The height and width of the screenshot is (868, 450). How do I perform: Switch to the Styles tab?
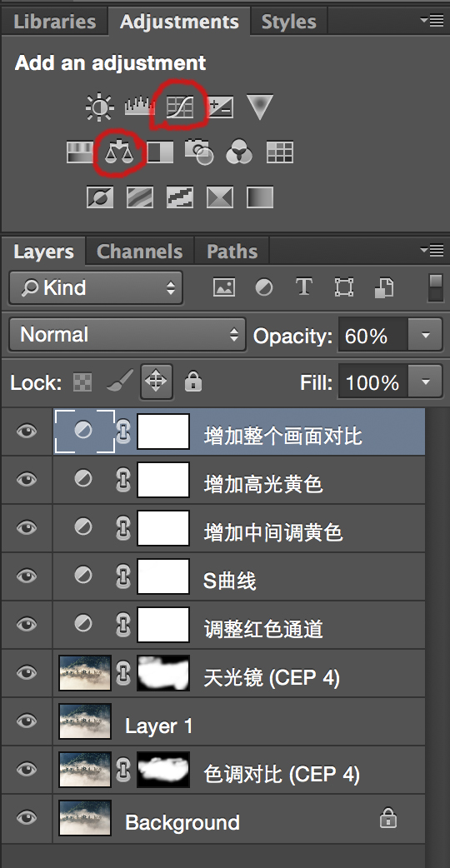pyautogui.click(x=288, y=22)
